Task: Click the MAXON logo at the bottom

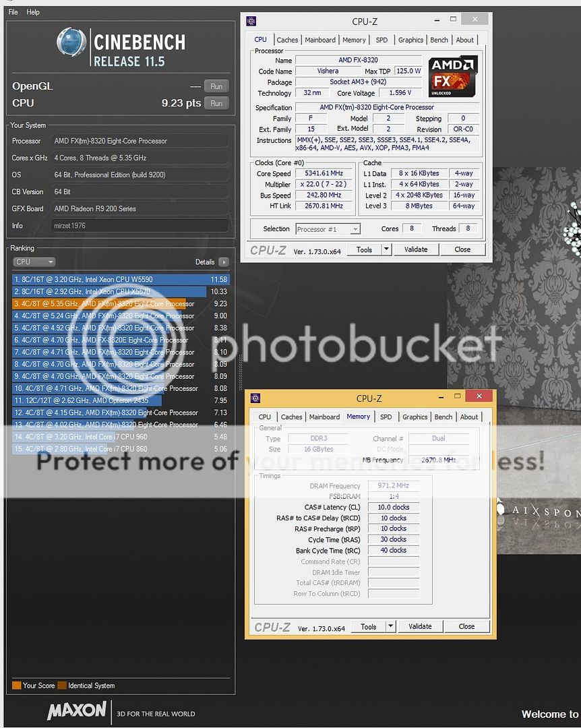Action: [77, 710]
